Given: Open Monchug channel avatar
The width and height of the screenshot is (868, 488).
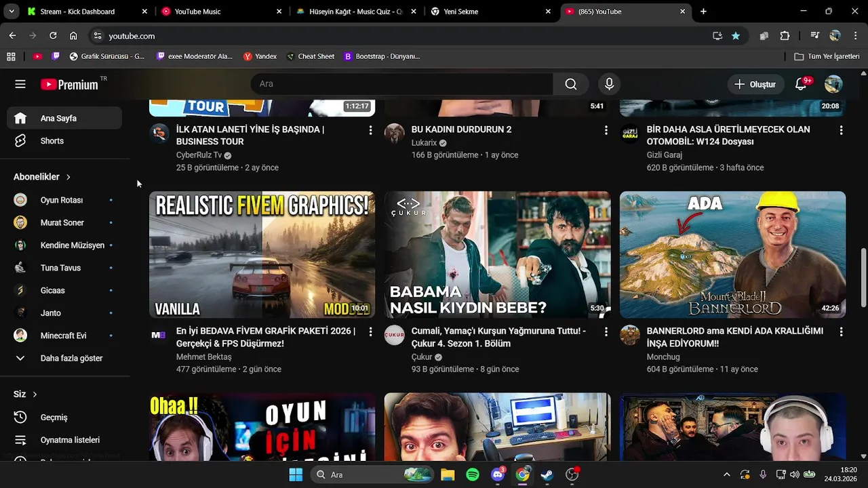Looking at the screenshot, I should click(x=630, y=335).
